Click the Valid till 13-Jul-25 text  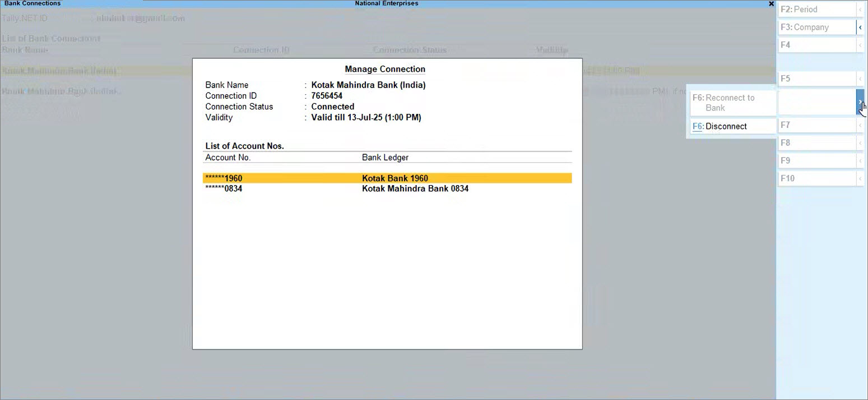366,118
